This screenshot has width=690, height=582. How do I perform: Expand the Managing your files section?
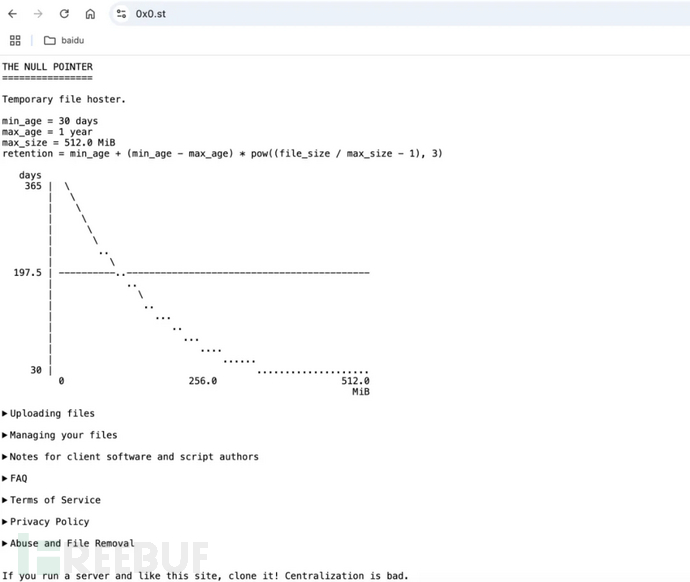[x=60, y=435]
